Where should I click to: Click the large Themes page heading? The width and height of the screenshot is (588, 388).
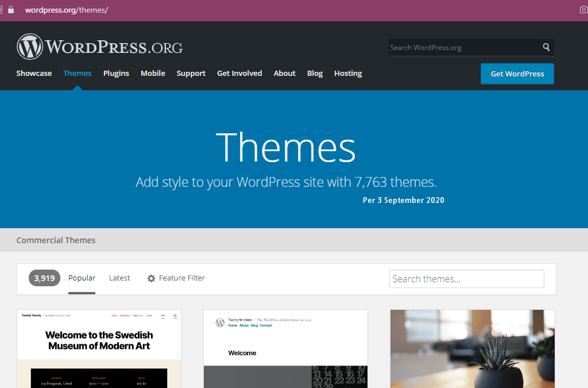point(286,147)
